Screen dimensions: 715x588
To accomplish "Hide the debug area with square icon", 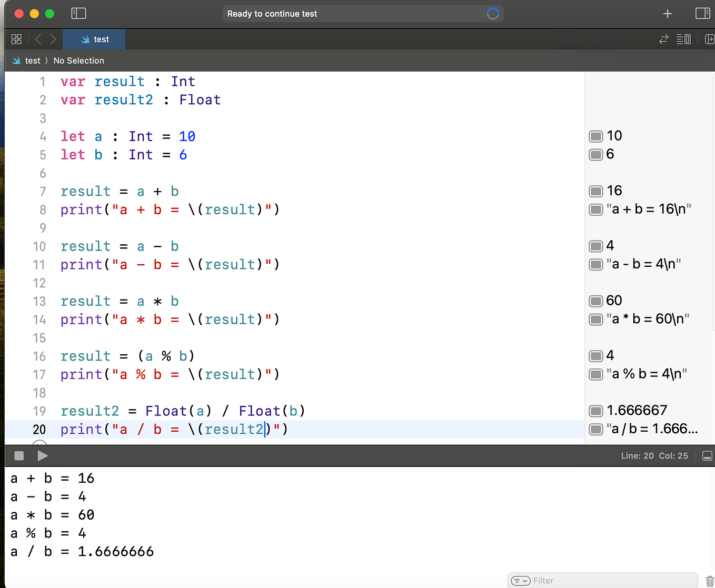I will tap(708, 456).
